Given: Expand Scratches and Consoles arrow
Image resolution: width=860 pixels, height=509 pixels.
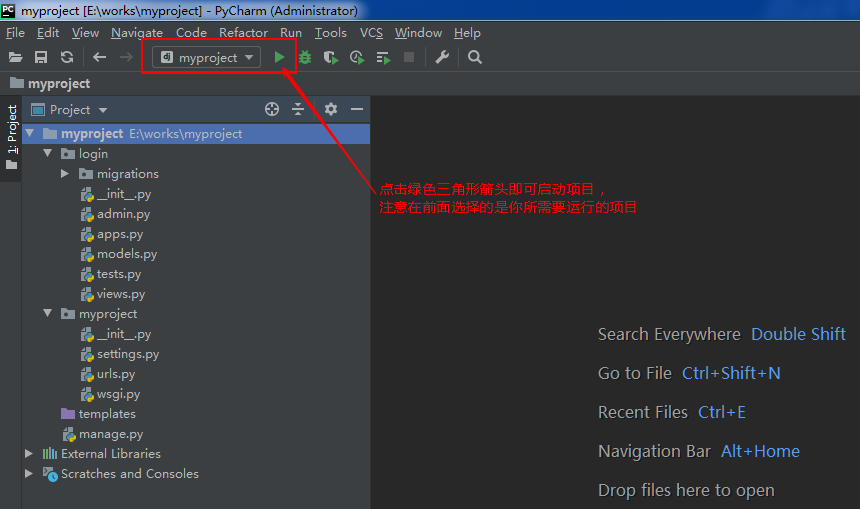Looking at the screenshot, I should pyautogui.click(x=29, y=473).
